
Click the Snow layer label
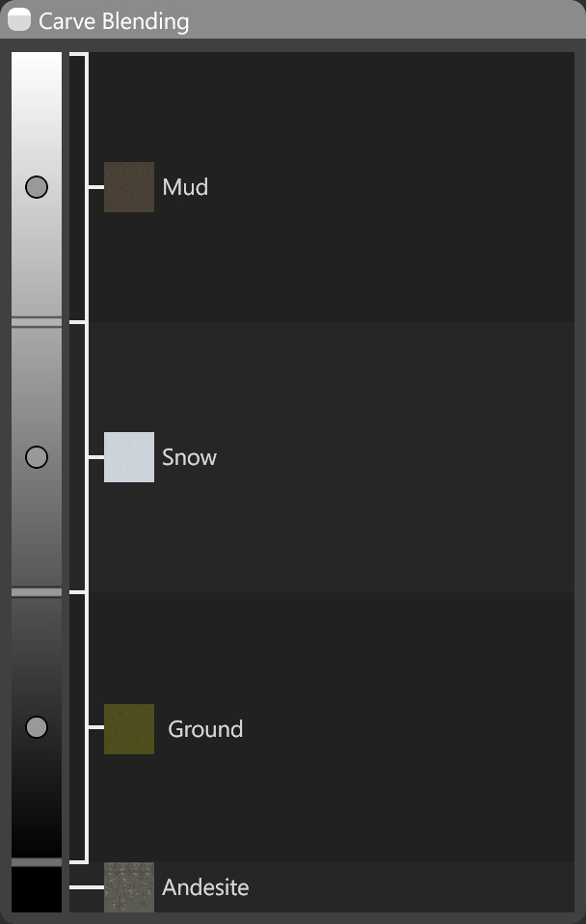pyautogui.click(x=189, y=457)
